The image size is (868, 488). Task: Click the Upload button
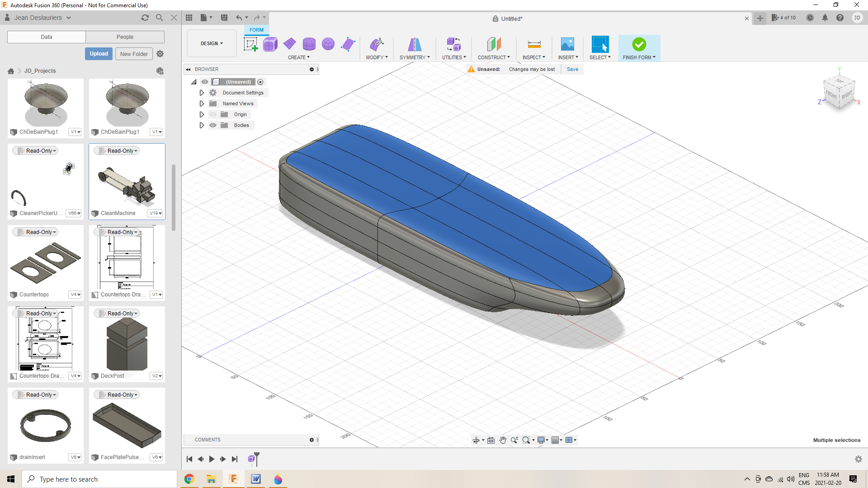pos(99,54)
